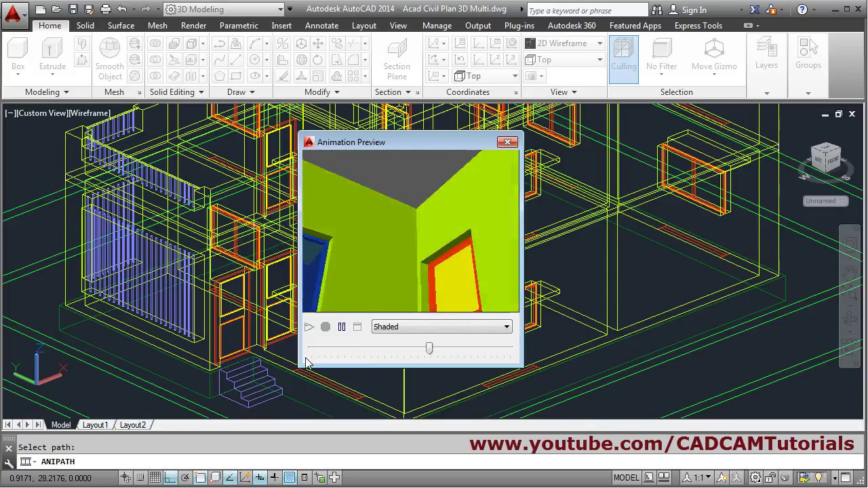Open the Top UCS dropdown in Coordinates
The height and width of the screenshot is (488, 868).
pos(486,76)
